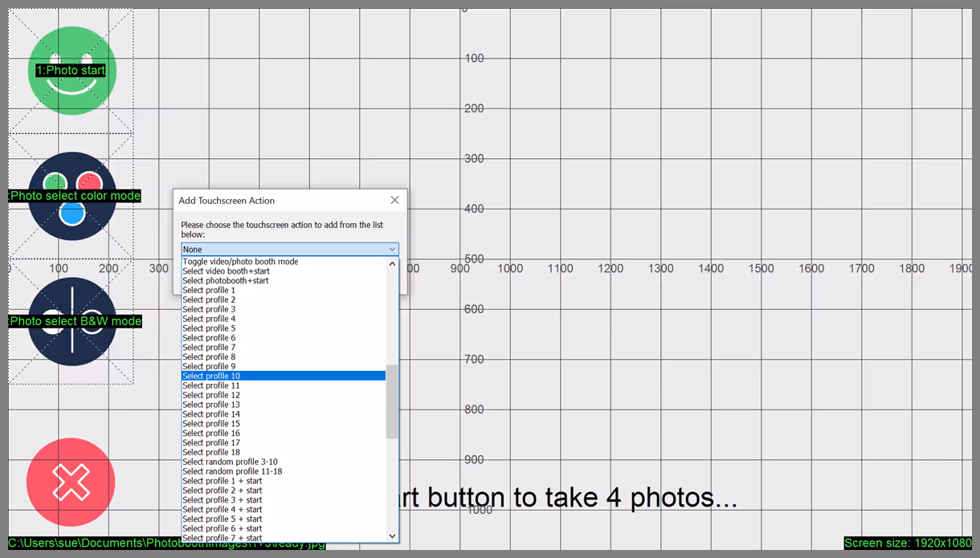This screenshot has height=558, width=980.
Task: Select Toggle video/photo booth mode
Action: (284, 262)
